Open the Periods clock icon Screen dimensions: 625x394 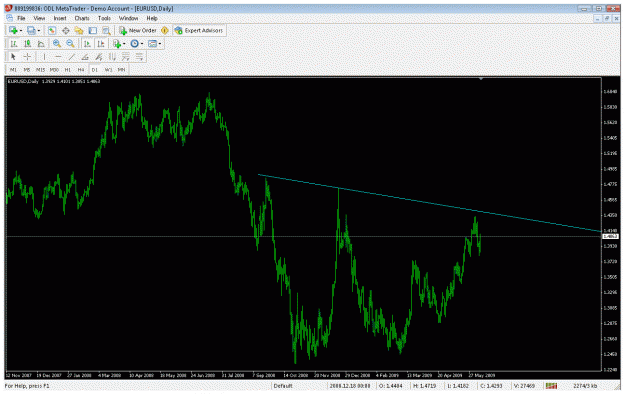click(x=135, y=43)
